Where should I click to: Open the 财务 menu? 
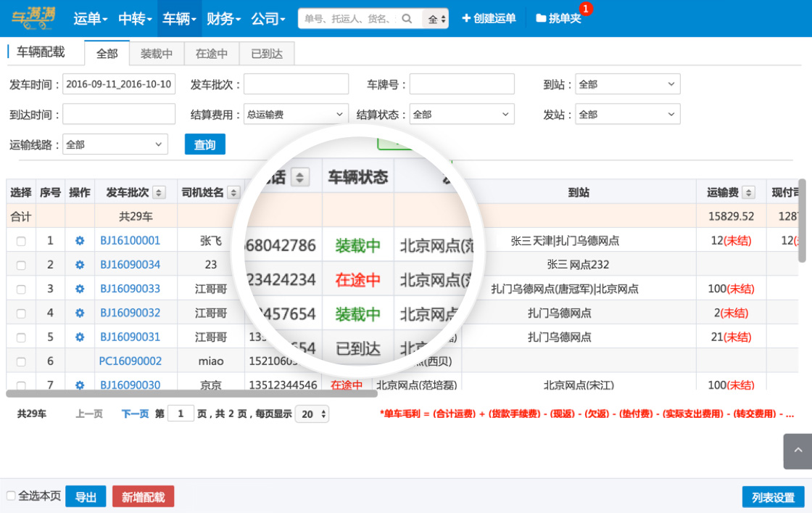223,19
